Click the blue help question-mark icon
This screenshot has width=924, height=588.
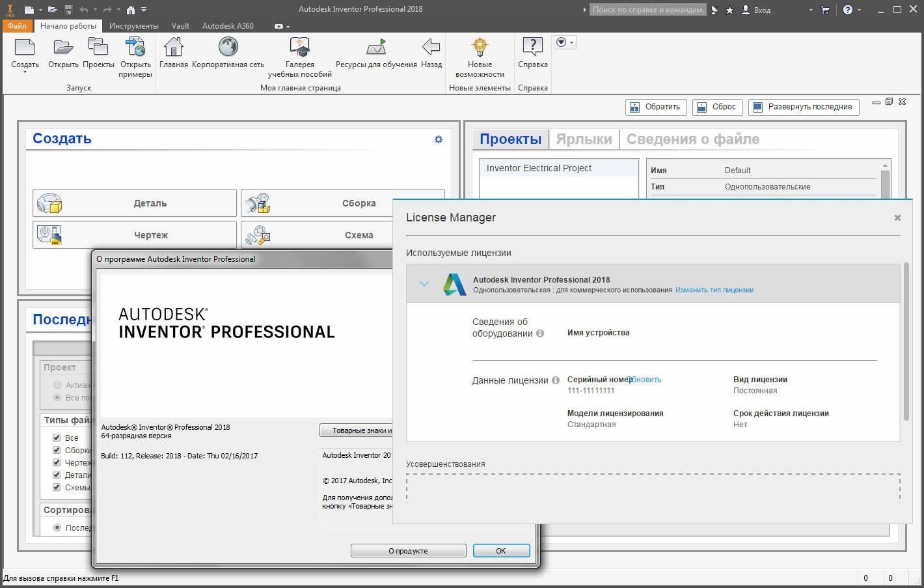847,10
